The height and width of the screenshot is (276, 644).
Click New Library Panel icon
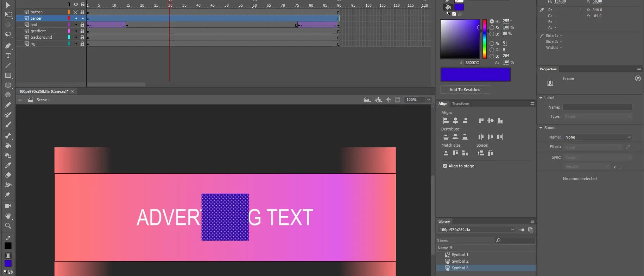pos(531,230)
